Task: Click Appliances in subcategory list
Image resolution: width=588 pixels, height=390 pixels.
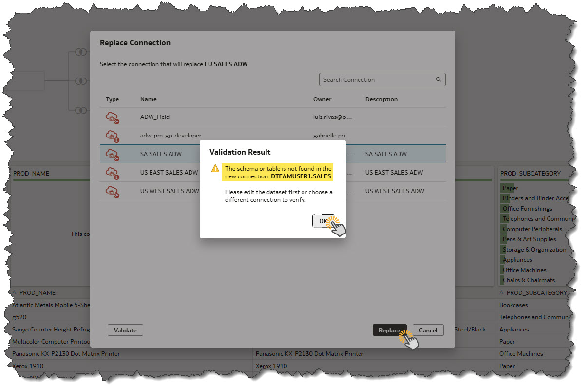Action: pyautogui.click(x=517, y=260)
